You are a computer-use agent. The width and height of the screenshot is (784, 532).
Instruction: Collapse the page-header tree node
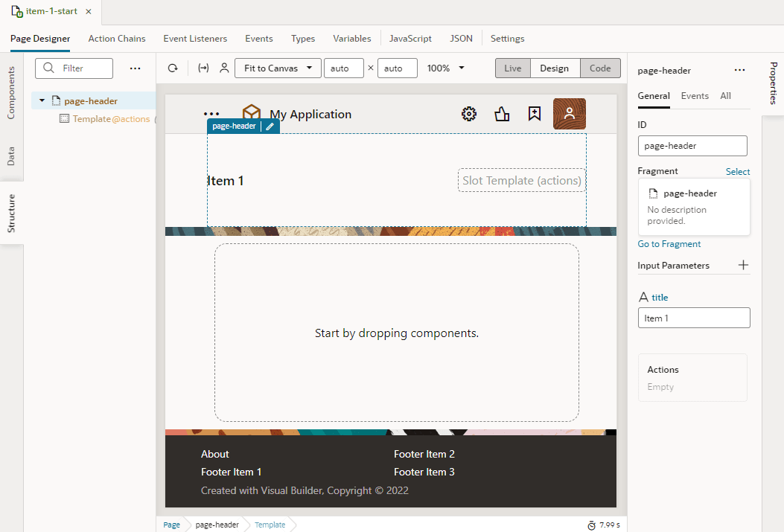point(42,100)
